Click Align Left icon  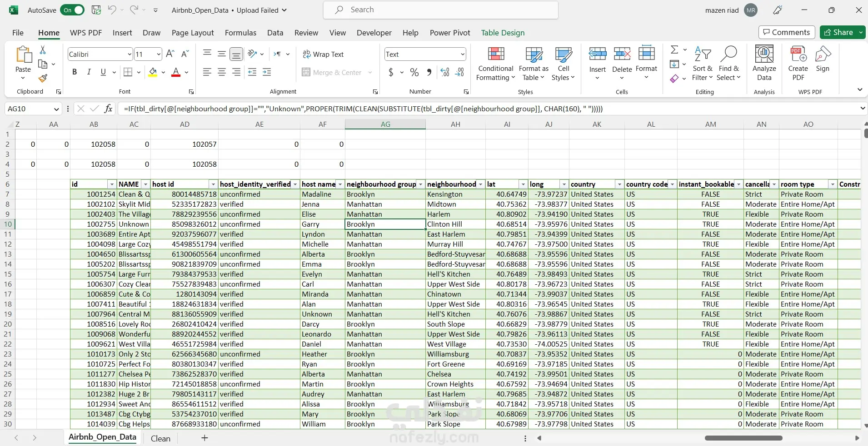(207, 72)
